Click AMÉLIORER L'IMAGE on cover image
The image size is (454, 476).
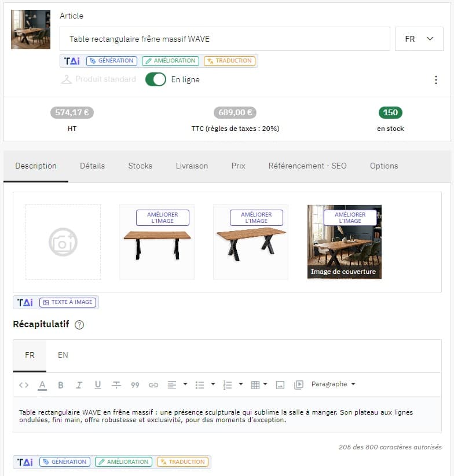point(350,218)
